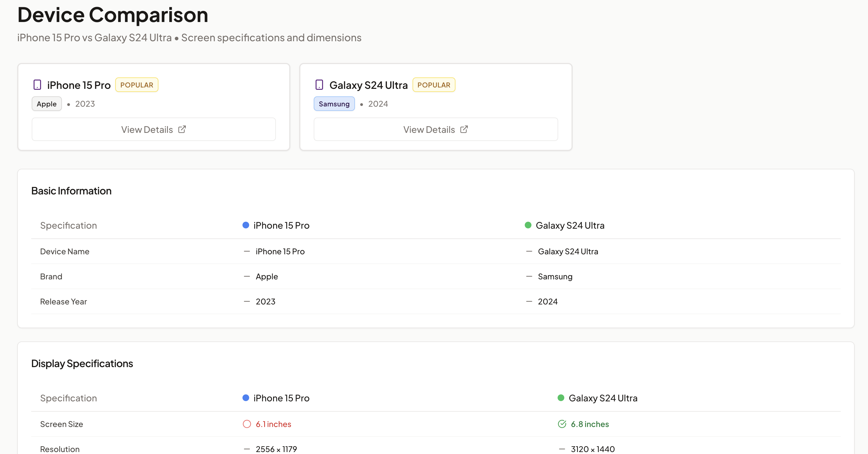Click dash icon before 3120 x 1440 resolution
Viewport: 868px width, 454px height.
(x=562, y=449)
